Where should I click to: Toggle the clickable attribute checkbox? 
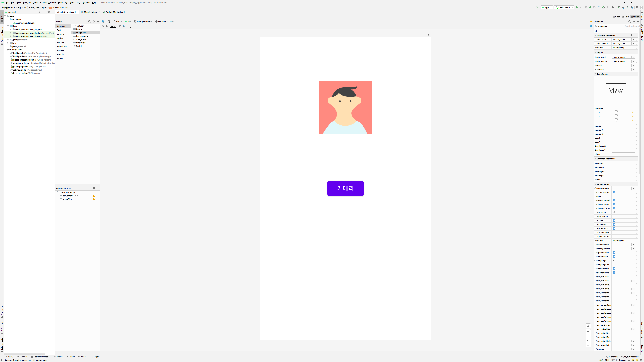coord(614,220)
